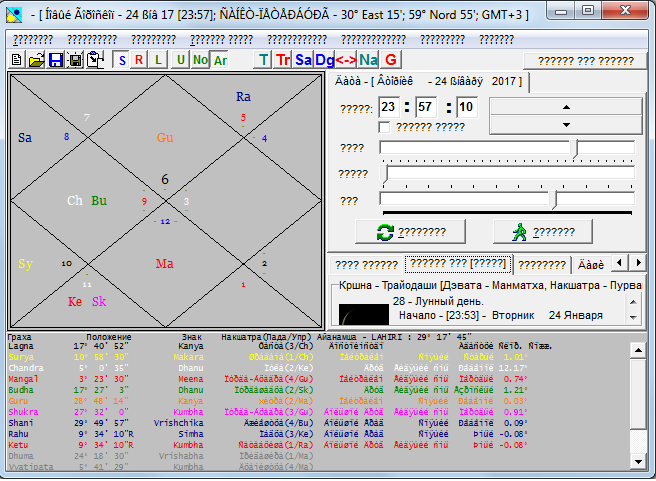Click the Ra planet label in the chart
Image resolution: width=656 pixels, height=481 pixels.
click(243, 97)
